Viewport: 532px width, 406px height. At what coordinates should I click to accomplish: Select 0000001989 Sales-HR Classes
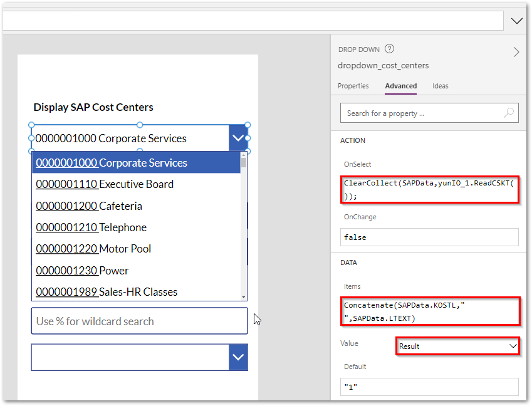[136, 292]
